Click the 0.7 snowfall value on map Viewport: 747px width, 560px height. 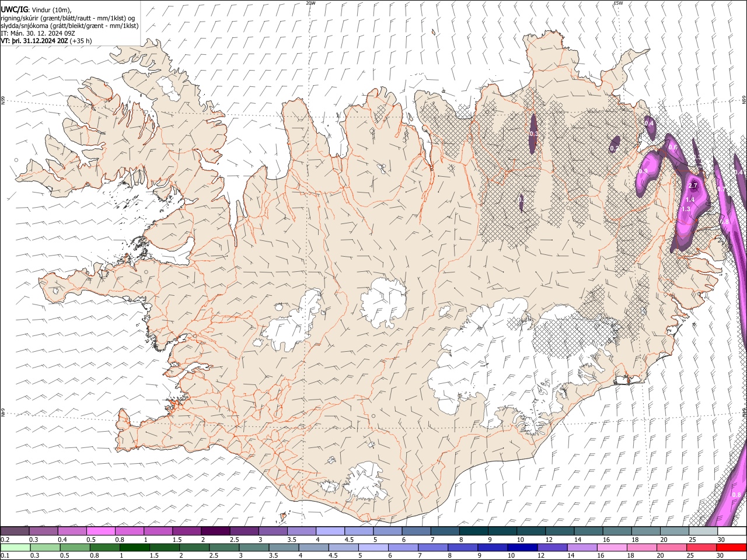[x=721, y=189]
